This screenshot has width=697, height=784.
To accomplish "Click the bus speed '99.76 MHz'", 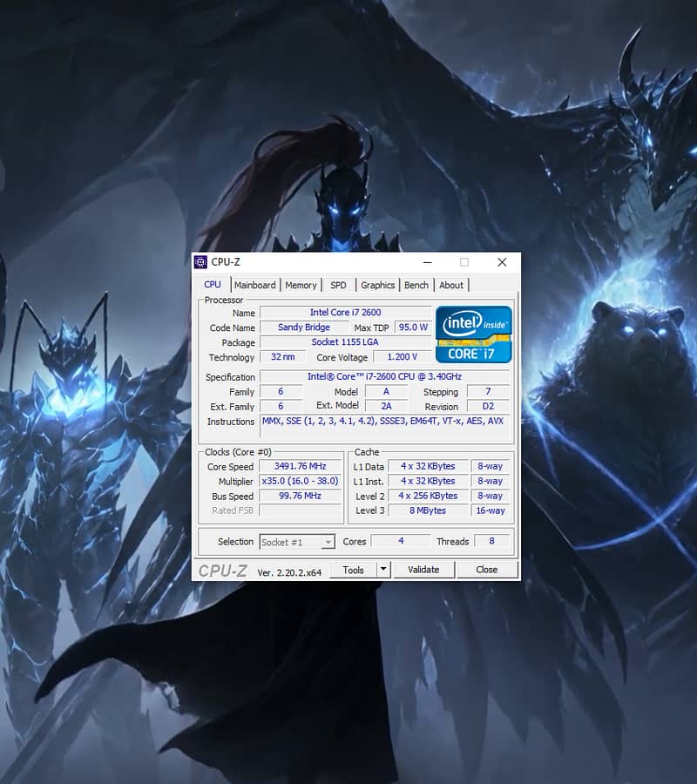I will 300,496.
